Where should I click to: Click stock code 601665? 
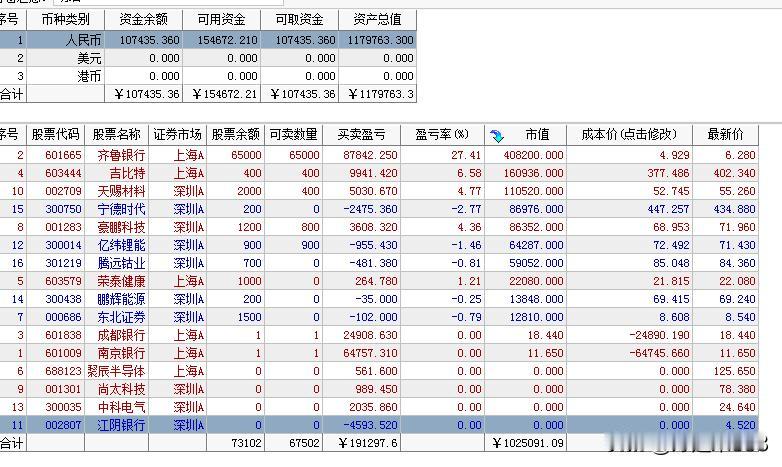coord(63,155)
